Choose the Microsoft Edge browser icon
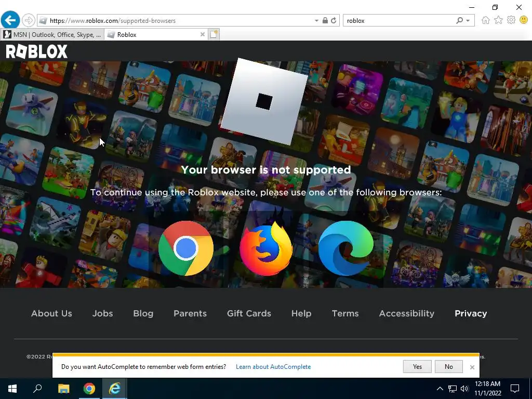The height and width of the screenshot is (399, 532). (345, 248)
